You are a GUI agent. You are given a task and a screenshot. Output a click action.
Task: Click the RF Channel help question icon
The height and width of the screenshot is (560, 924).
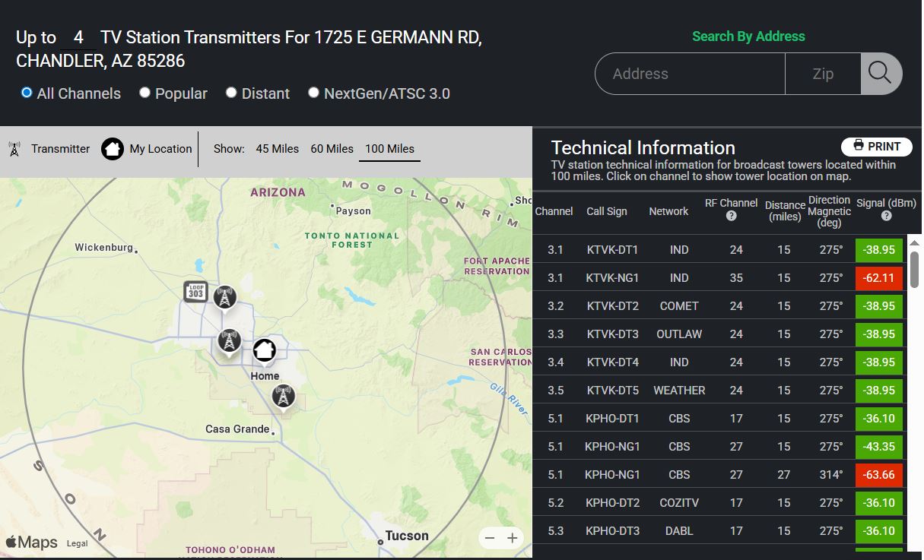point(731,216)
